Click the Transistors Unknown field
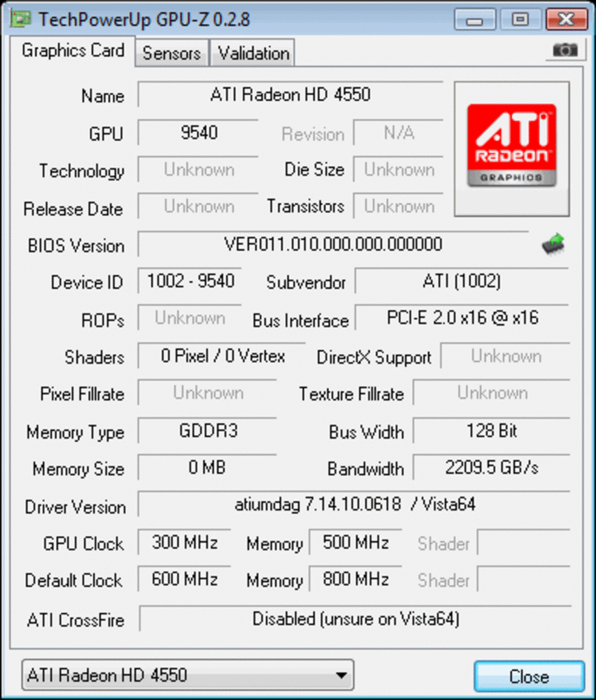The height and width of the screenshot is (700, 596). (398, 206)
